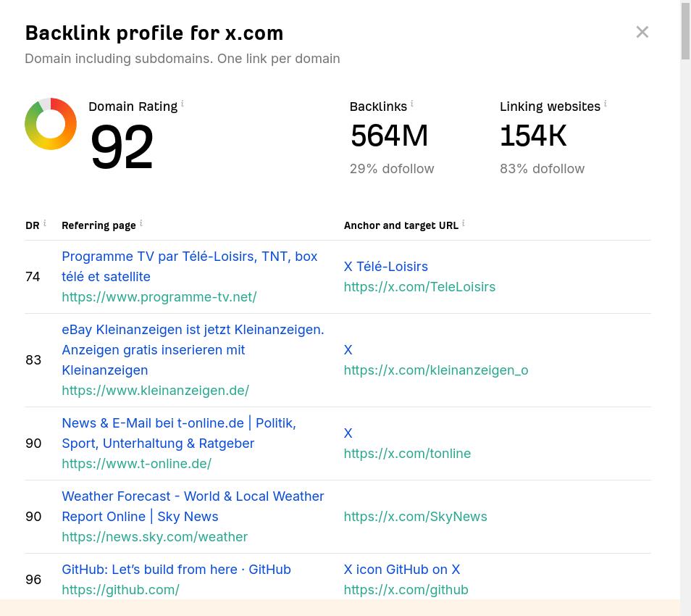Close the Backlink profile dialog

tap(642, 32)
